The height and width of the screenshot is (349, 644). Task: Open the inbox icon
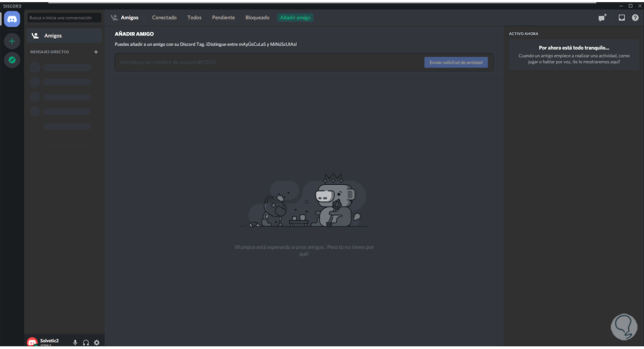[x=621, y=17]
